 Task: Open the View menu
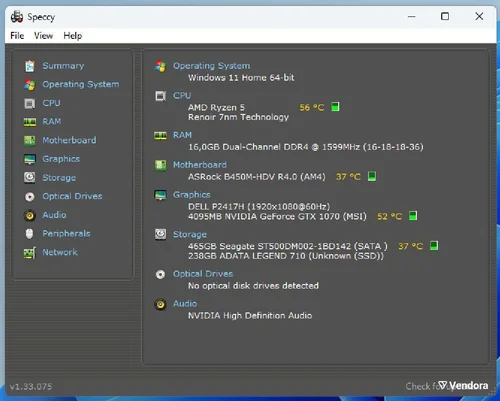tap(43, 36)
